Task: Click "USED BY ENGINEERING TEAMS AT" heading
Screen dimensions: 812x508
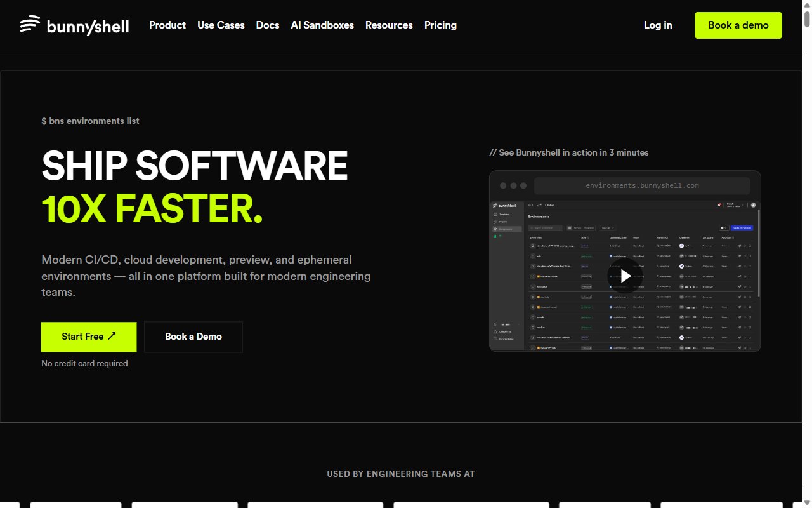Action: pyautogui.click(x=401, y=474)
